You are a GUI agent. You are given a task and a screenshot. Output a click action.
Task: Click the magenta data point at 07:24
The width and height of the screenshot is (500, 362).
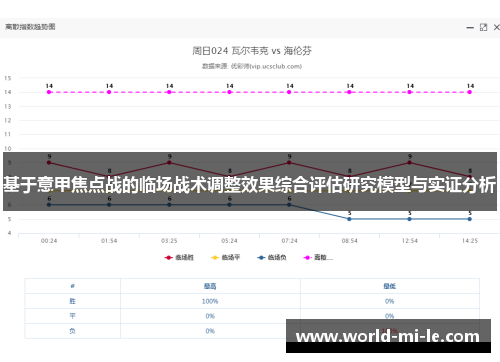289,92
